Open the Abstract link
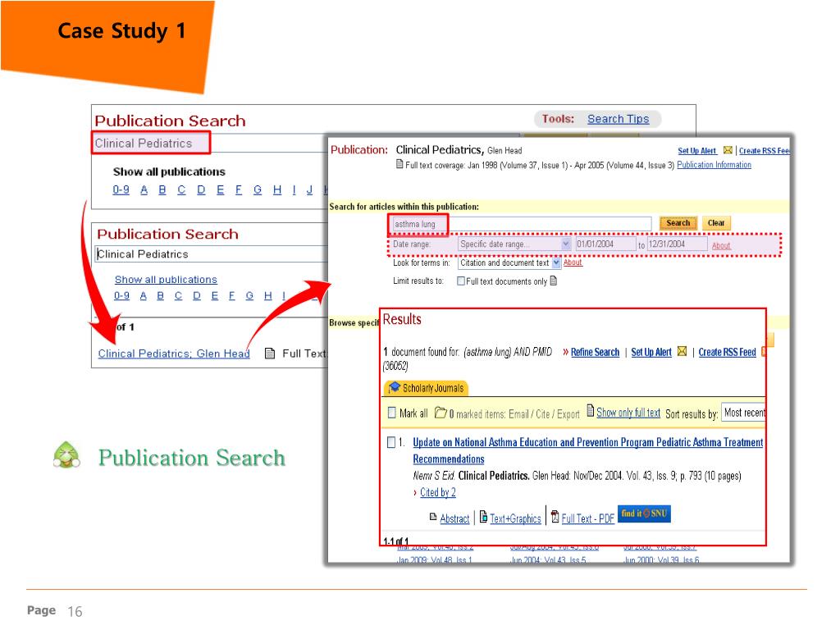 click(x=454, y=518)
